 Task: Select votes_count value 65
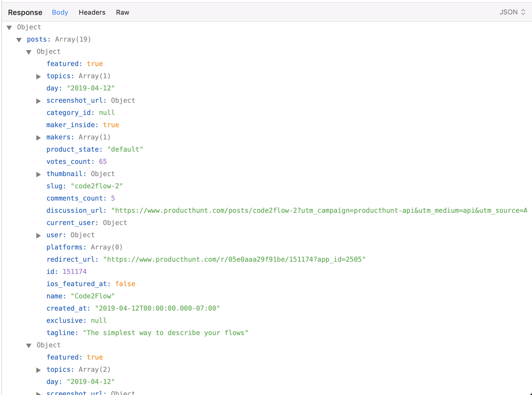(x=103, y=161)
